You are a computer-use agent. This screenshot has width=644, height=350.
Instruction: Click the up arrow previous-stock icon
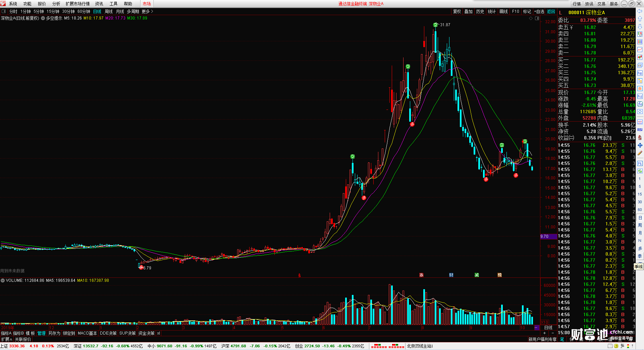tap(640, 19)
